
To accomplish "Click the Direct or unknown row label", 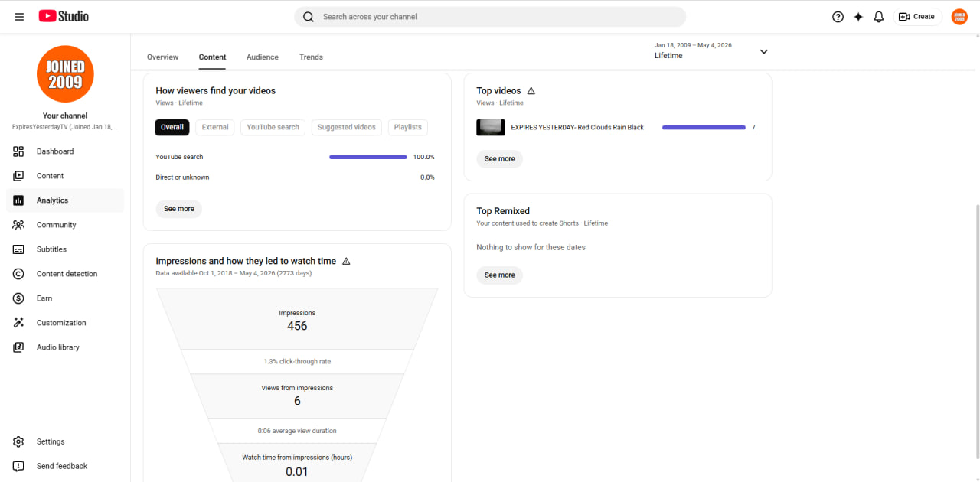I will (182, 177).
